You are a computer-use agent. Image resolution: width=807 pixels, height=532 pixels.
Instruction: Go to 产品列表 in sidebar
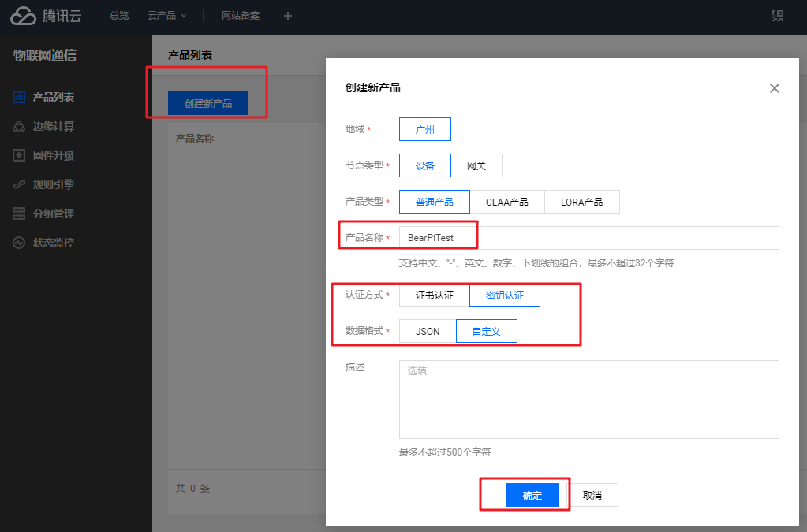[54, 97]
